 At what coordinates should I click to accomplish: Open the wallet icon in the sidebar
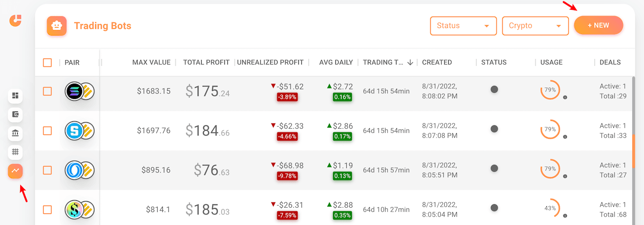[15, 114]
